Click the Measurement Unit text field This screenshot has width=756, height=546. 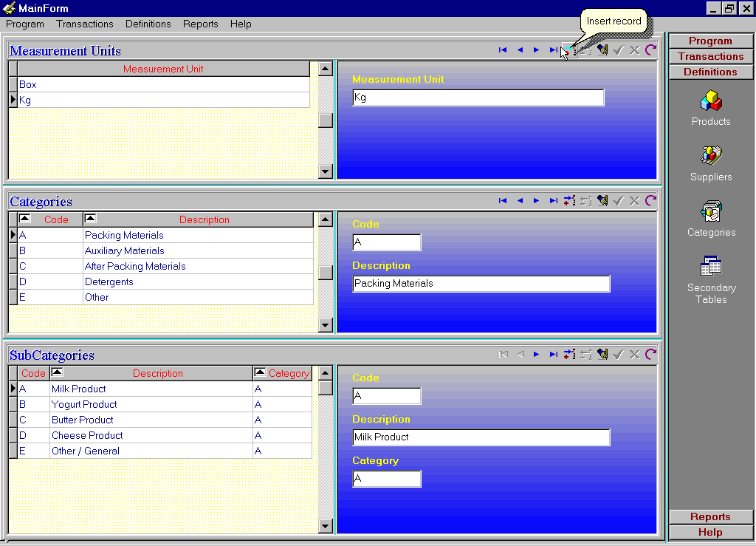(478, 98)
